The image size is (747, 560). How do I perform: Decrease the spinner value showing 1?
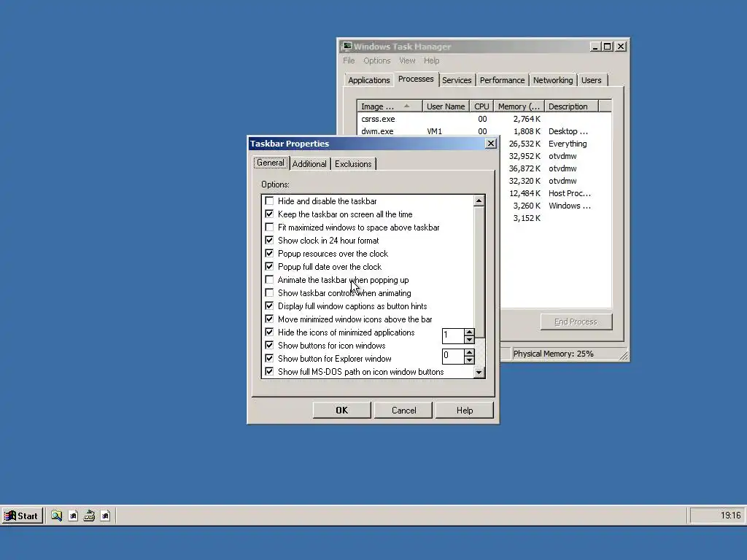click(x=469, y=340)
